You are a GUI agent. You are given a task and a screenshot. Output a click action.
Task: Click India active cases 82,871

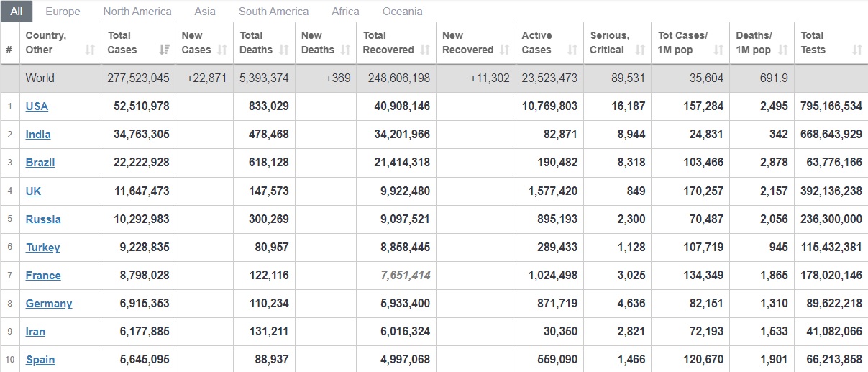[x=560, y=135]
